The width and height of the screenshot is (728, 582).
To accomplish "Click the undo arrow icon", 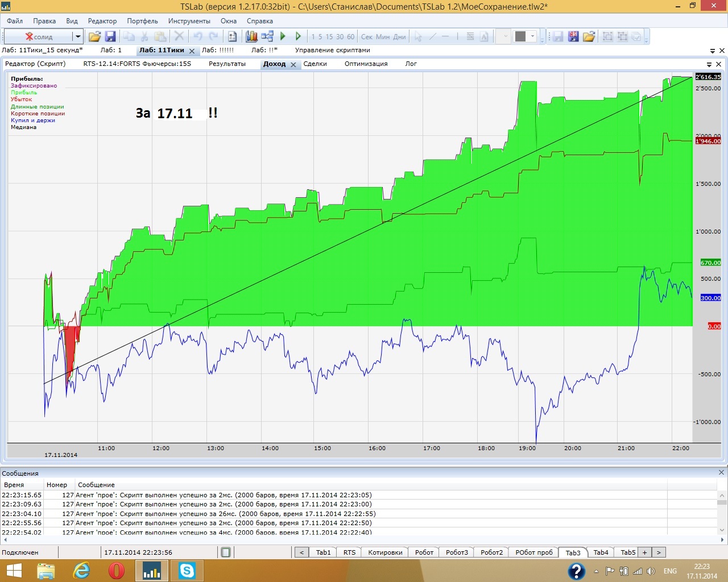I will click(x=198, y=36).
